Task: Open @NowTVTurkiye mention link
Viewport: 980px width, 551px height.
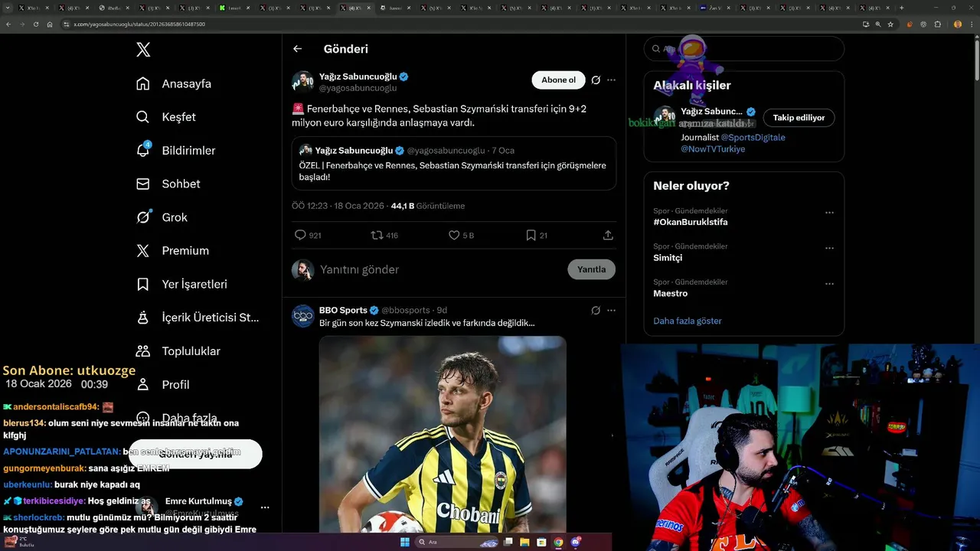Action: tap(713, 149)
